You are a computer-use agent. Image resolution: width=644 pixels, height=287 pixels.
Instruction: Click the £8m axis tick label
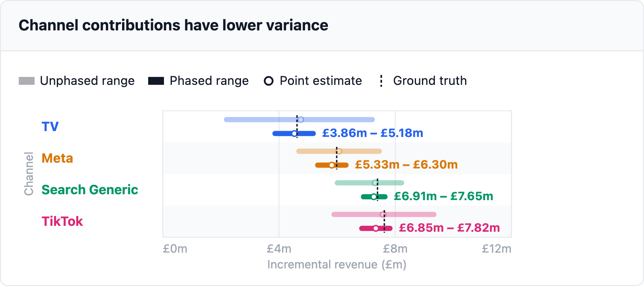point(395,249)
